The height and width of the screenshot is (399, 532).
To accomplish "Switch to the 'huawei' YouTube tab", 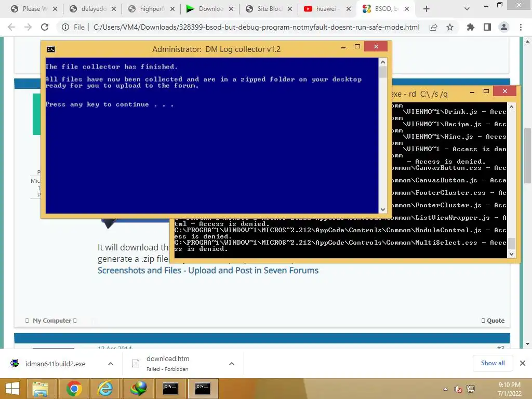I will tap(323, 9).
